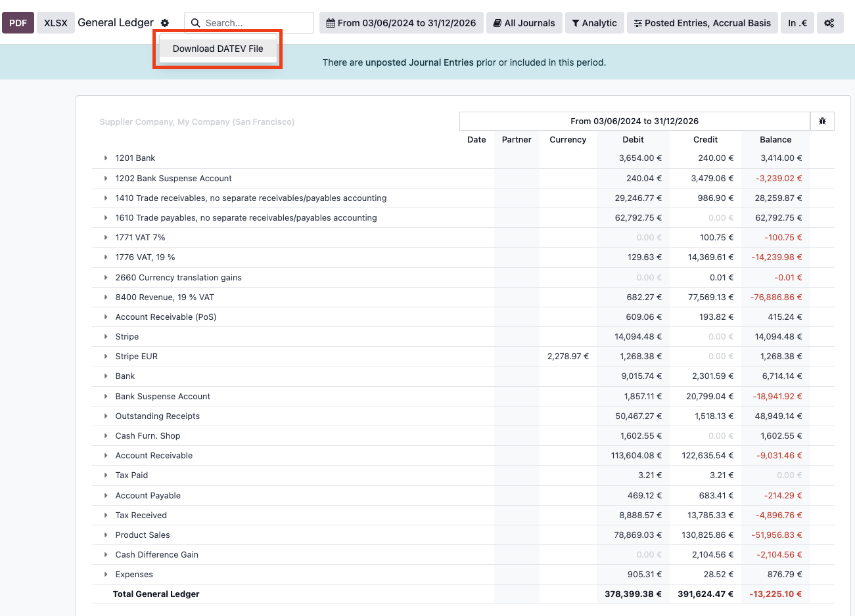855x616 pixels.
Task: Click the Partner column header
Action: click(x=517, y=140)
